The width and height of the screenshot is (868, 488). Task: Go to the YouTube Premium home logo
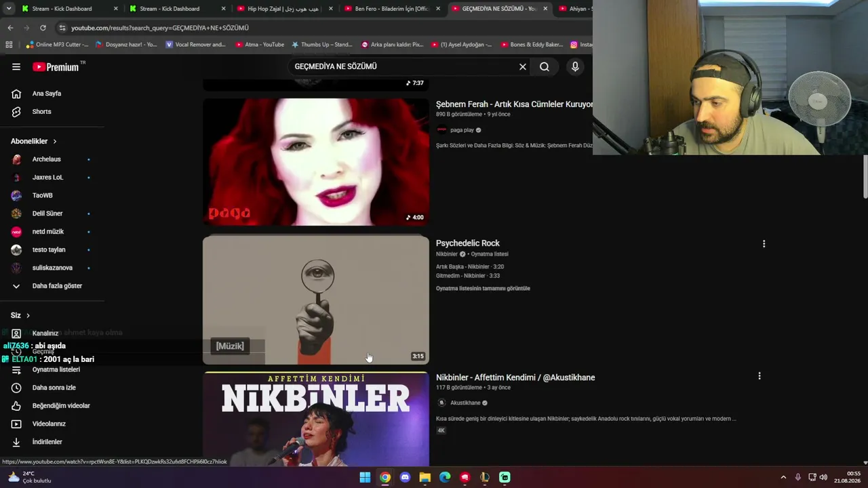click(56, 67)
